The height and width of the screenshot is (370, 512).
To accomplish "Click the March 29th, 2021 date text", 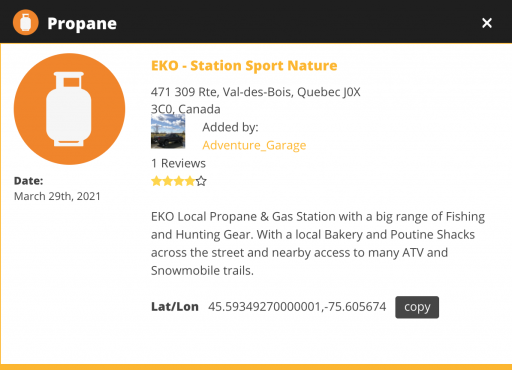I will click(57, 196).
